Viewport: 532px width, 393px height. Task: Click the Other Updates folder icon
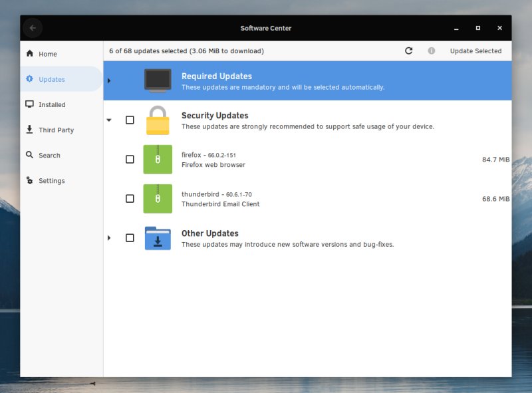(158, 238)
